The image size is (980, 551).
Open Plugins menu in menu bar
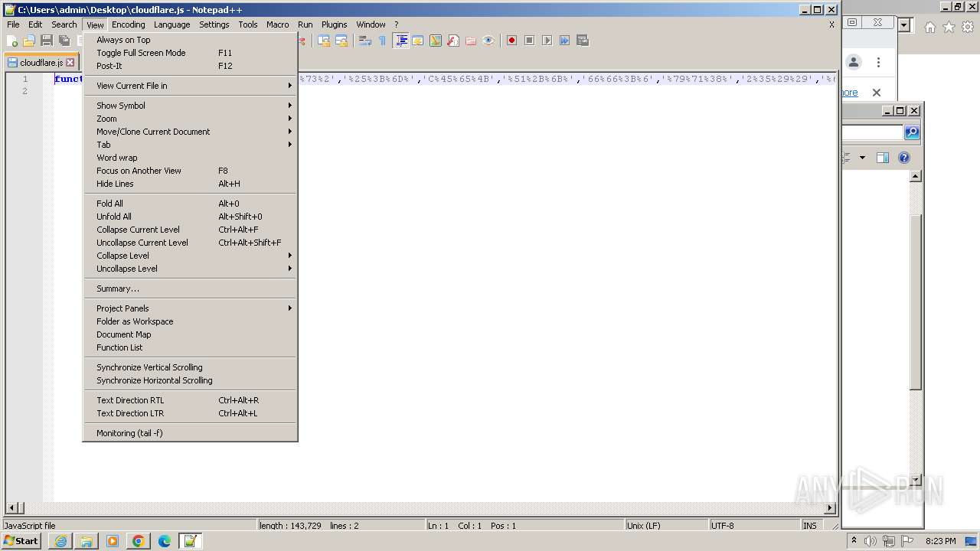point(334,24)
